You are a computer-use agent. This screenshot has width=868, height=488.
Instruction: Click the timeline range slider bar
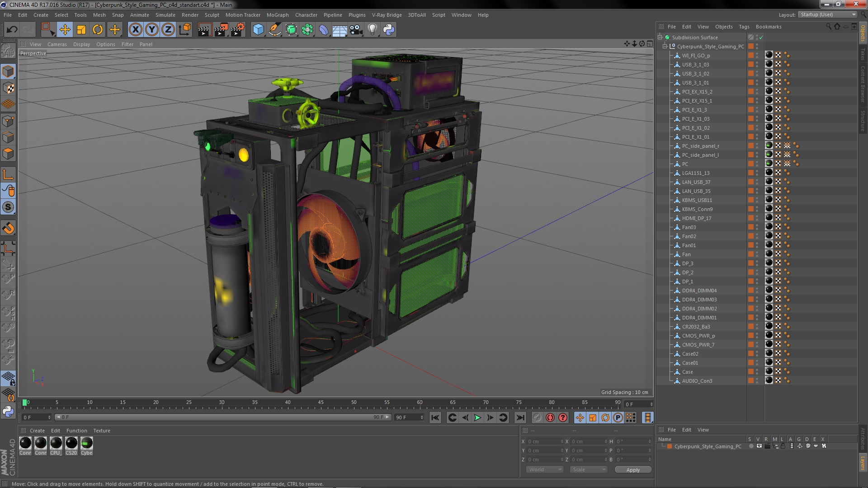point(223,417)
